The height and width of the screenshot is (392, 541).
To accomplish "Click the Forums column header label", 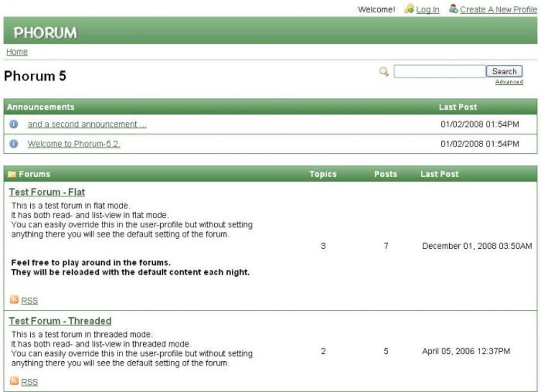I will [34, 174].
